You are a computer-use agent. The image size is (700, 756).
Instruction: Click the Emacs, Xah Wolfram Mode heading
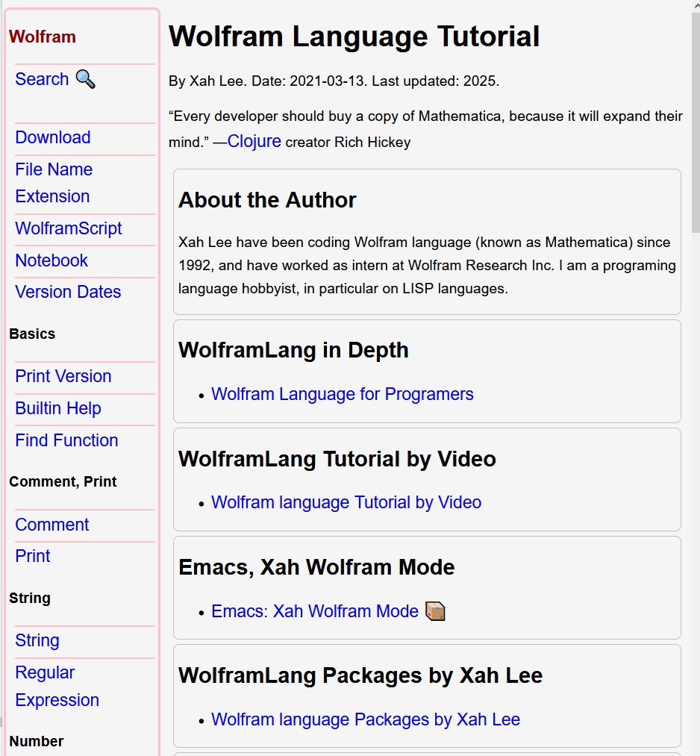(x=316, y=567)
